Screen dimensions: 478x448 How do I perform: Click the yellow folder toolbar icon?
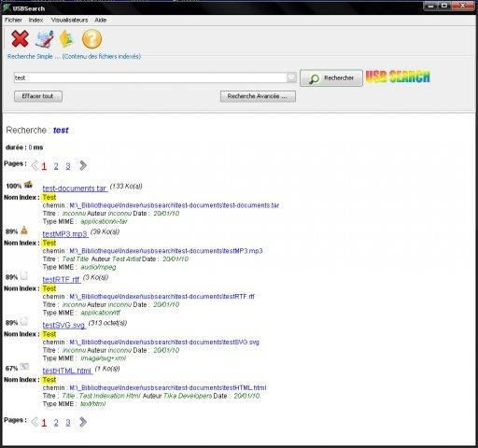click(x=66, y=39)
